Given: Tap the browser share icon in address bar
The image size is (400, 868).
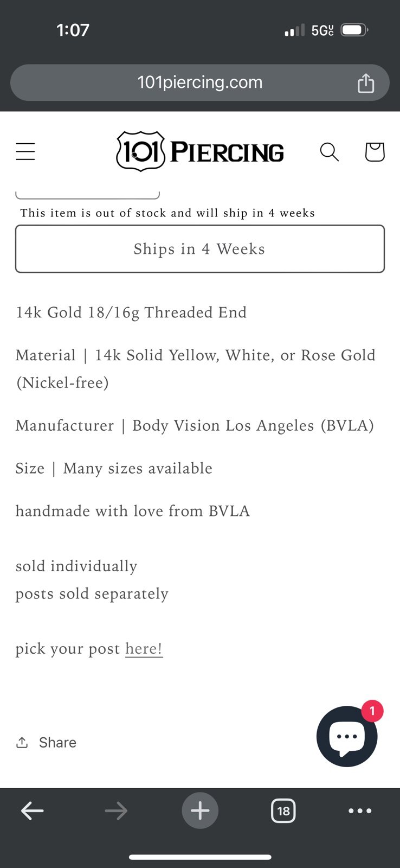Looking at the screenshot, I should (366, 83).
